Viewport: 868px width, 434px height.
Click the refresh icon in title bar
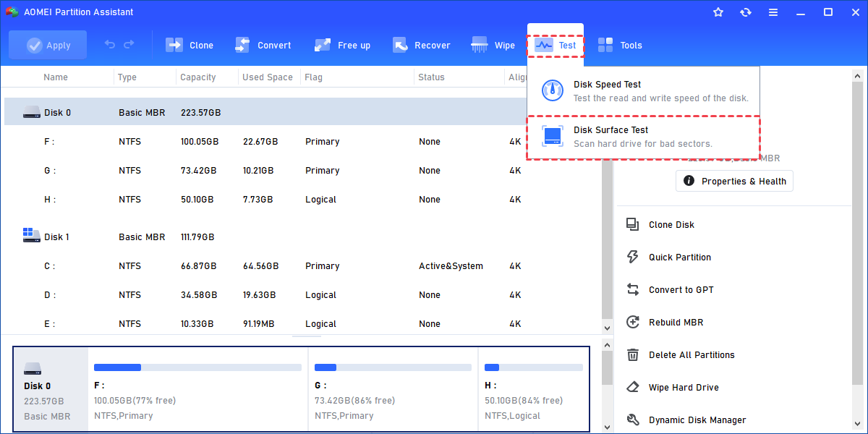tap(746, 12)
